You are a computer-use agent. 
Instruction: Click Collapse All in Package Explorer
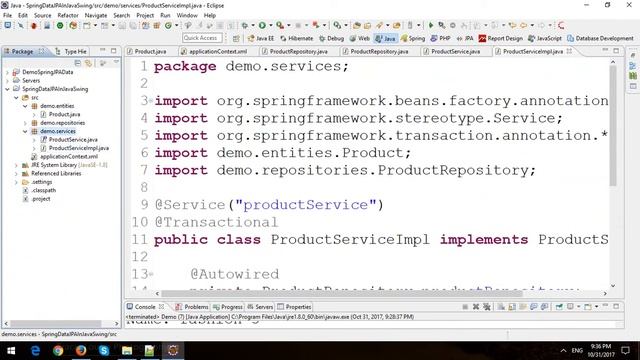pos(78,62)
